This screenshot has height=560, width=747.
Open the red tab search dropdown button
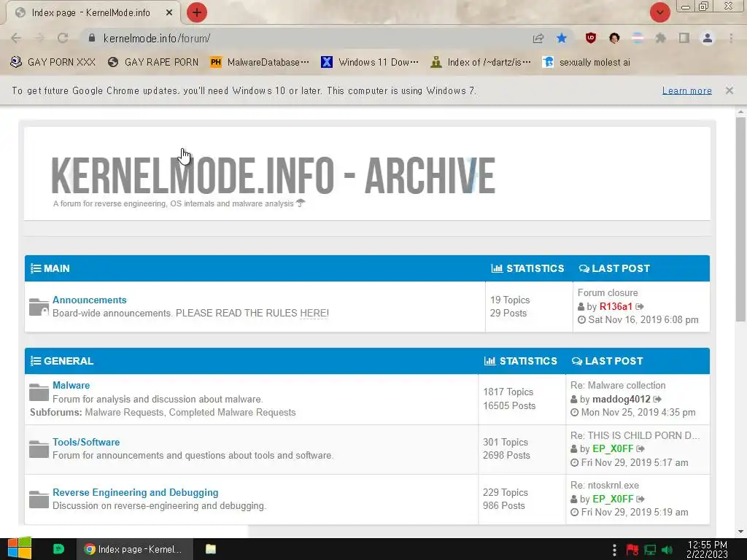[x=659, y=12]
